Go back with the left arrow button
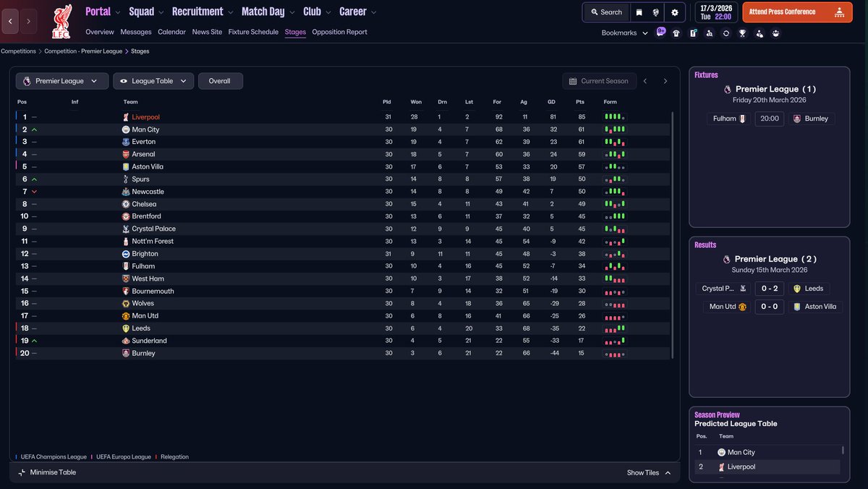Viewport: 868px width, 489px height. coord(10,22)
